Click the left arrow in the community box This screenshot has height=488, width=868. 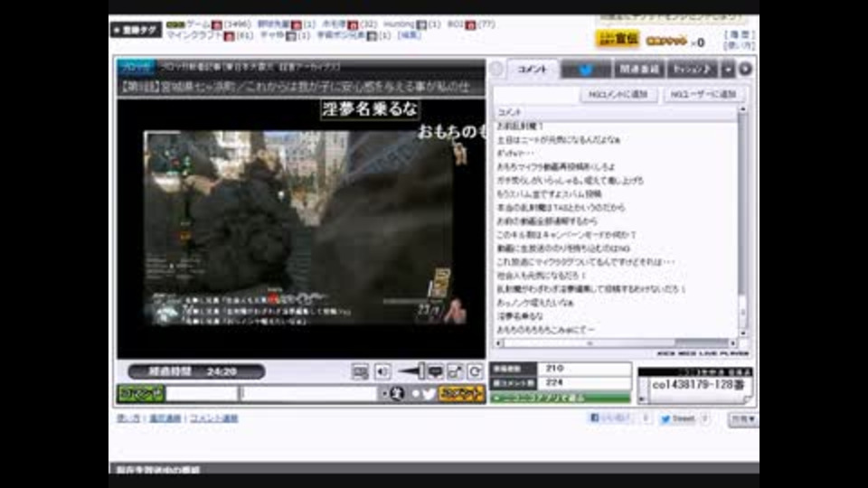(642, 399)
